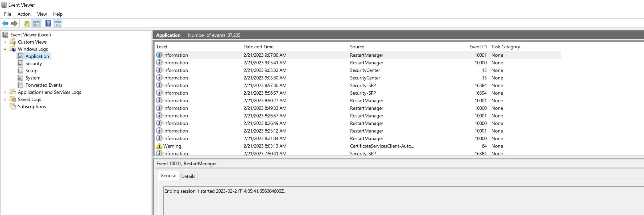
Task: Select the General tab
Action: 168,175
